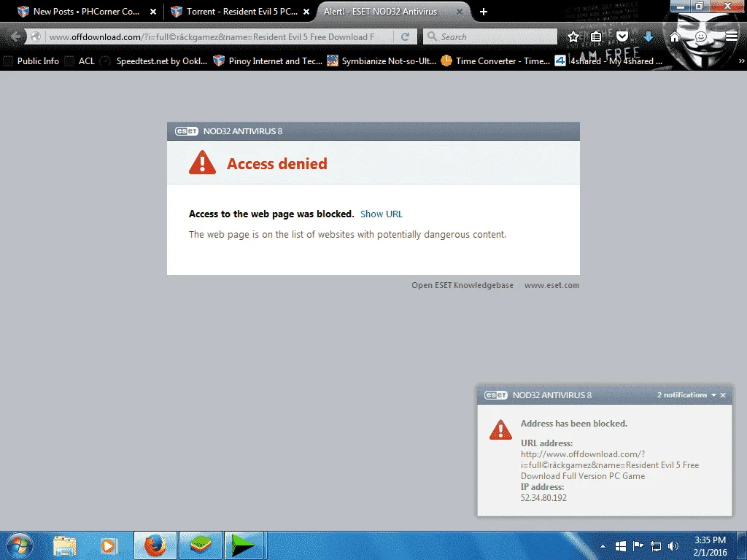Image resolution: width=747 pixels, height=560 pixels.
Task: Close the ESET notification popup
Action: [x=723, y=395]
